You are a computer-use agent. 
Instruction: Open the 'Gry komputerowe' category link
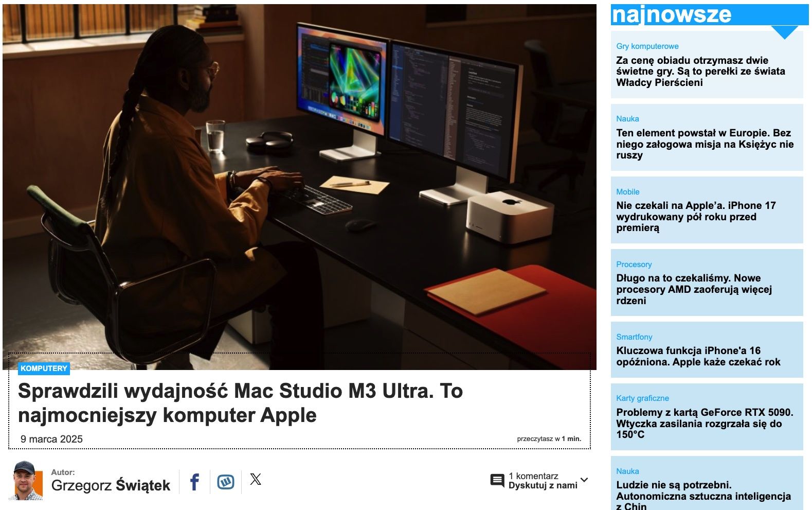(647, 46)
